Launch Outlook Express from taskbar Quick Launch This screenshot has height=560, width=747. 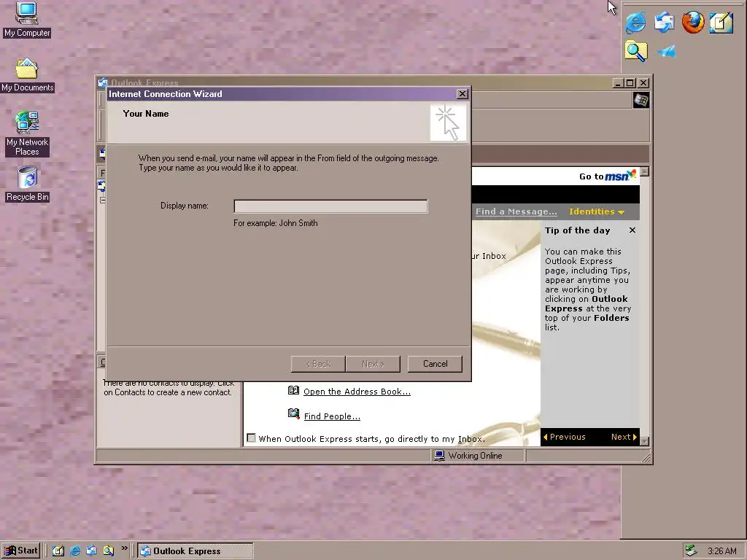tap(91, 551)
